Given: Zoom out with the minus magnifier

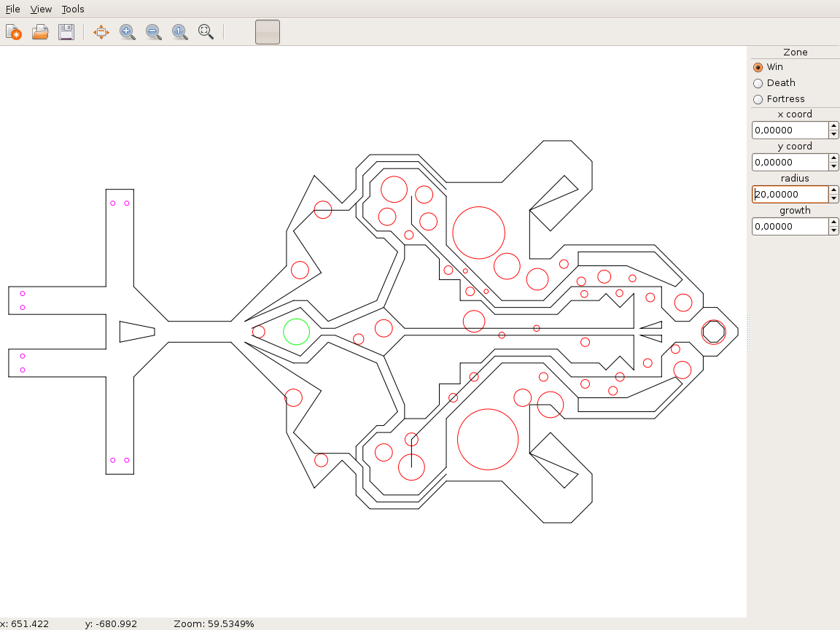Looking at the screenshot, I should click(154, 32).
